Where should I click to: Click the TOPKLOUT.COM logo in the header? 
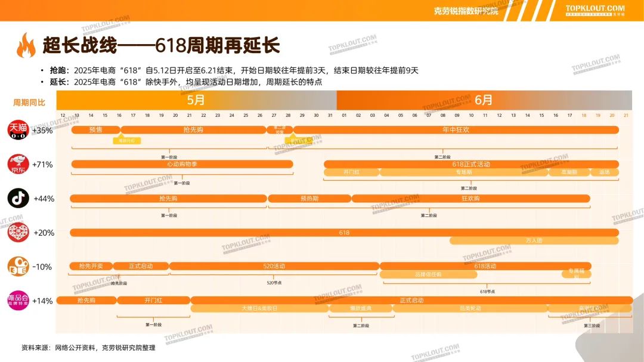(x=595, y=10)
